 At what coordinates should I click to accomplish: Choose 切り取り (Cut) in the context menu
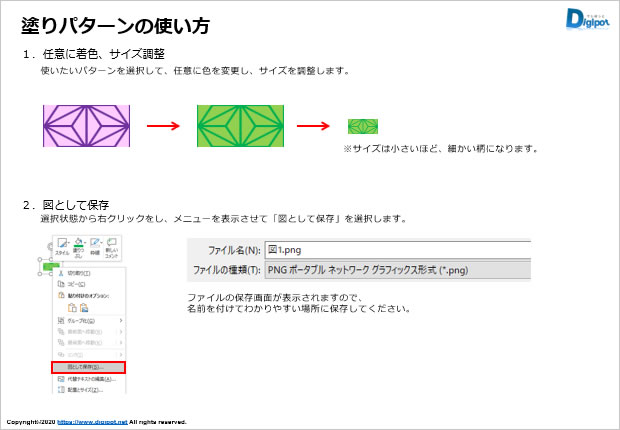89,273
